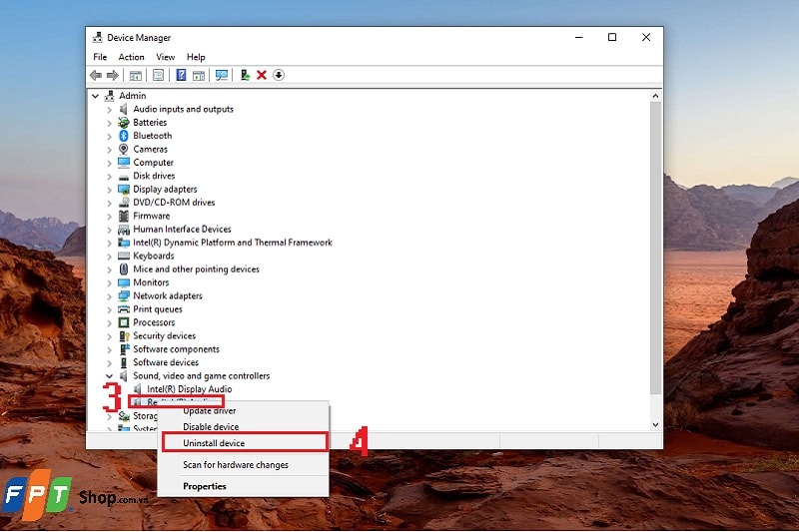Click the Print queues category icon
Viewport: 799px width, 532px height.
coord(123,309)
